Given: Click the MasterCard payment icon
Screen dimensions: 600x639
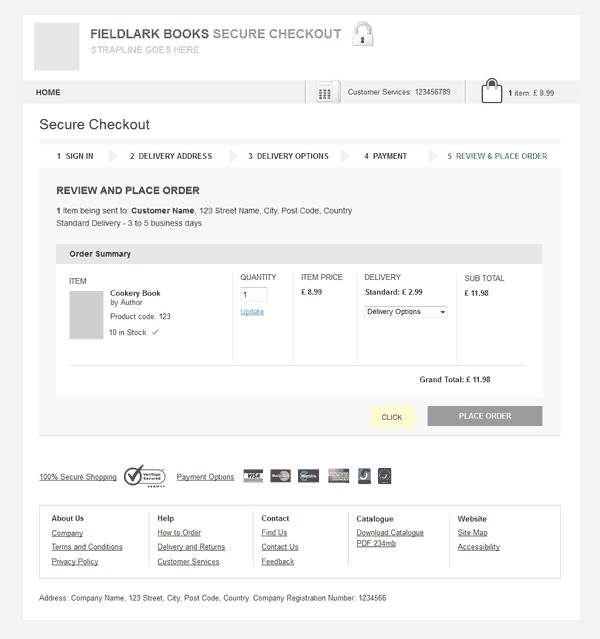Looking at the screenshot, I should click(280, 476).
